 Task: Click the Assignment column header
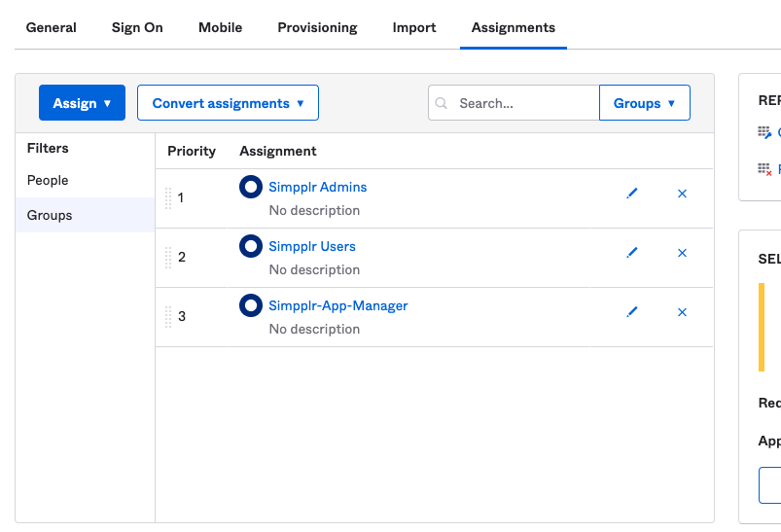[x=278, y=151]
